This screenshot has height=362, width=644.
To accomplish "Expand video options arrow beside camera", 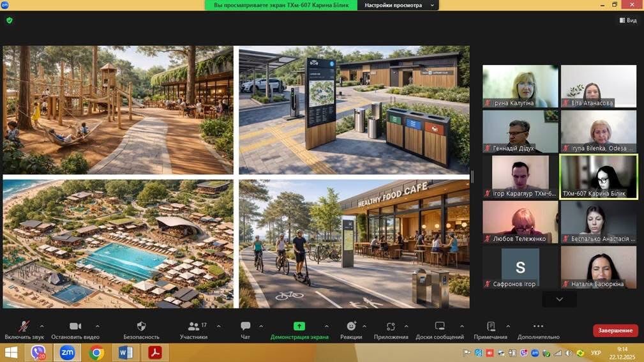I will [97, 326].
